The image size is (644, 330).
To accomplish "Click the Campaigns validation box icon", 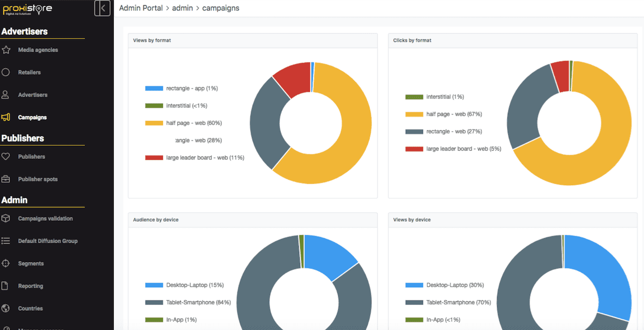I will [6, 218].
